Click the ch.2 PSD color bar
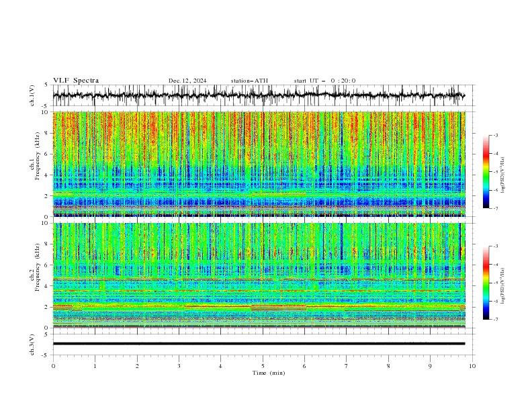 (486, 283)
